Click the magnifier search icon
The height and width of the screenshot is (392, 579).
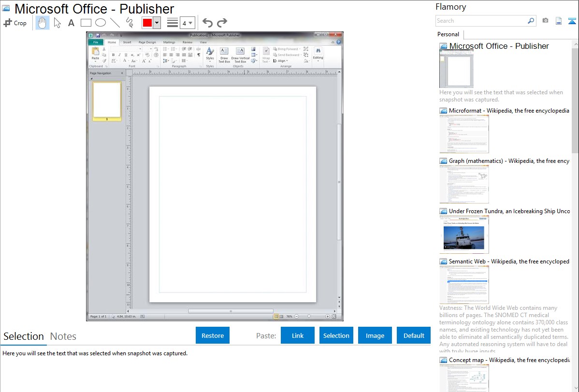pyautogui.click(x=531, y=21)
